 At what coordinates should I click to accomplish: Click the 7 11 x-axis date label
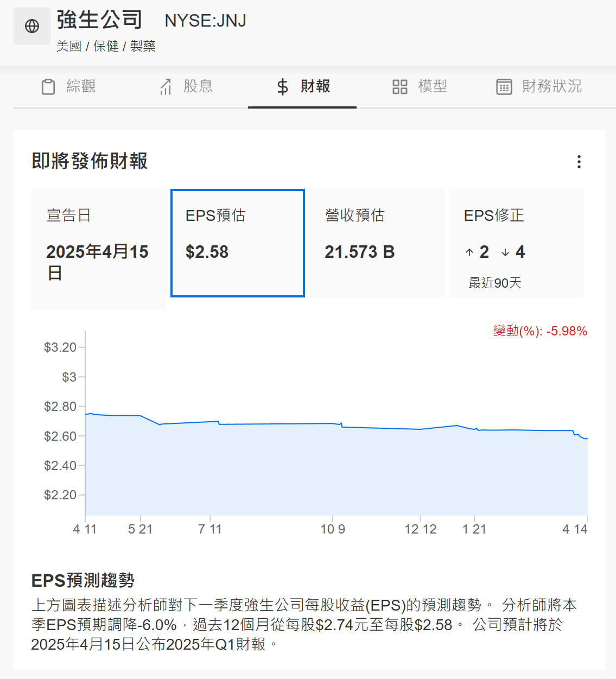click(210, 529)
